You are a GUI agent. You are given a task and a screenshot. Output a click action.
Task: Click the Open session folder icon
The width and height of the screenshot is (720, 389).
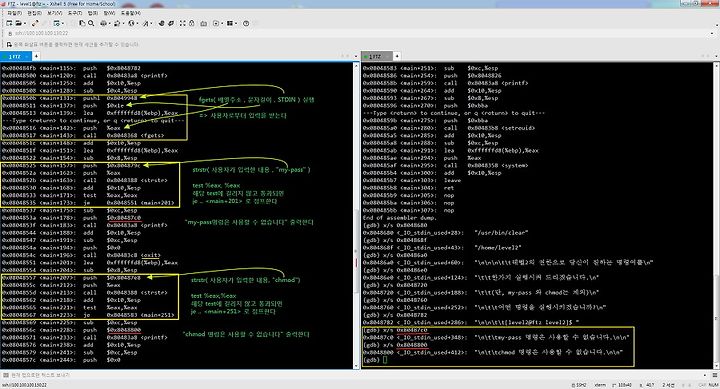point(18,23)
